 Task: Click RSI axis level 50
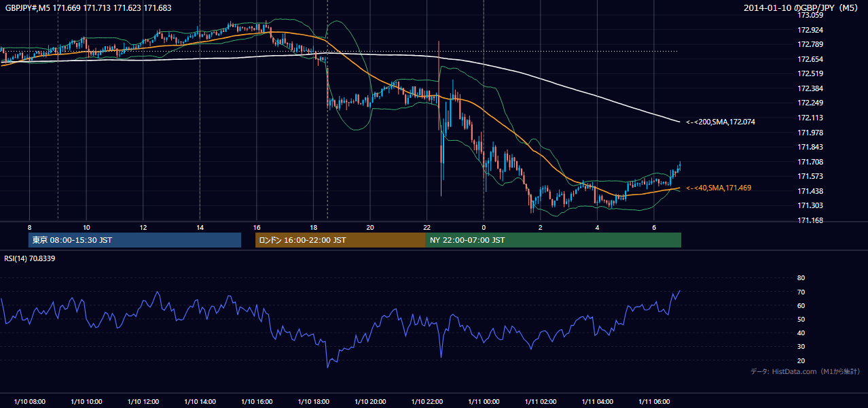point(801,319)
